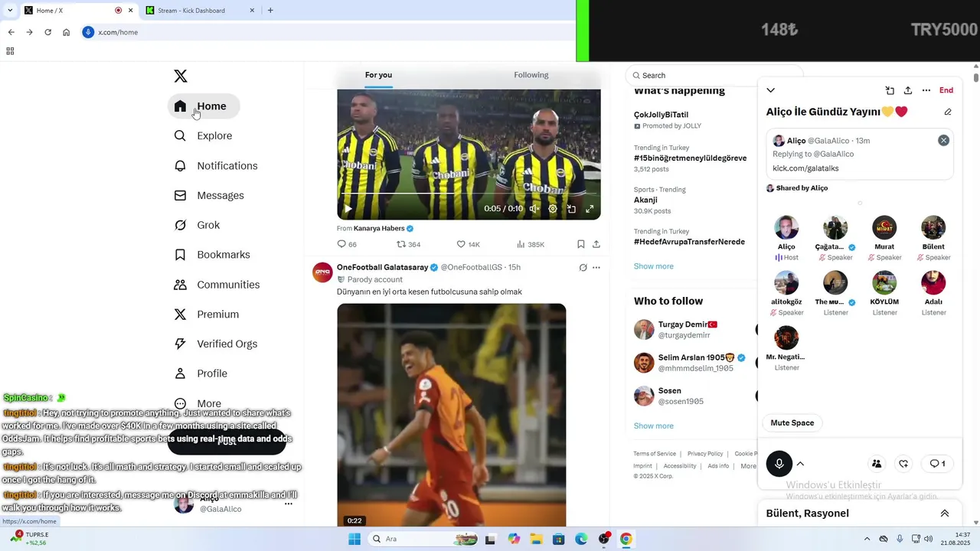
Task: Open Kanarya Habers source link
Action: (384, 228)
